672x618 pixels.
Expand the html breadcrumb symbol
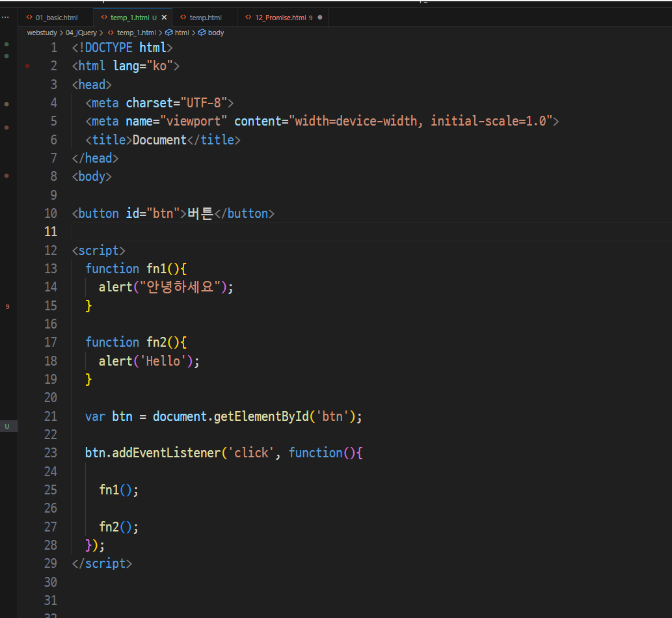pos(181,33)
